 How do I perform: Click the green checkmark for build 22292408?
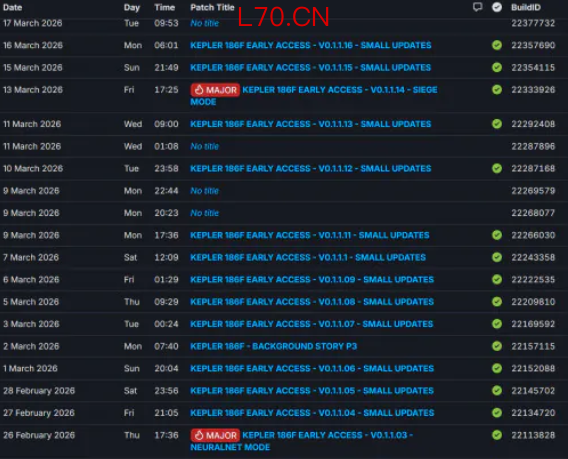(497, 124)
